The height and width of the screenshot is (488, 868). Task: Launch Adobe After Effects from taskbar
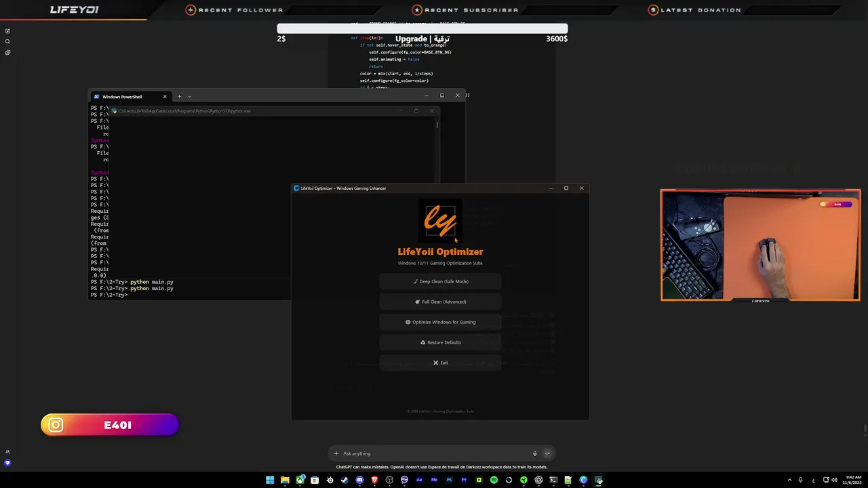point(419,480)
